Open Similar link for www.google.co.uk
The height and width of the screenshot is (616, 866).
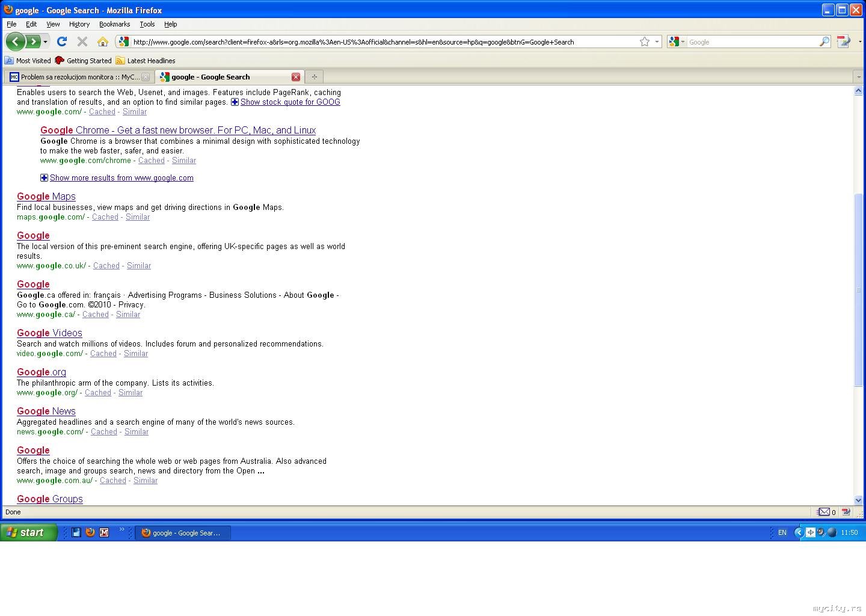point(139,266)
